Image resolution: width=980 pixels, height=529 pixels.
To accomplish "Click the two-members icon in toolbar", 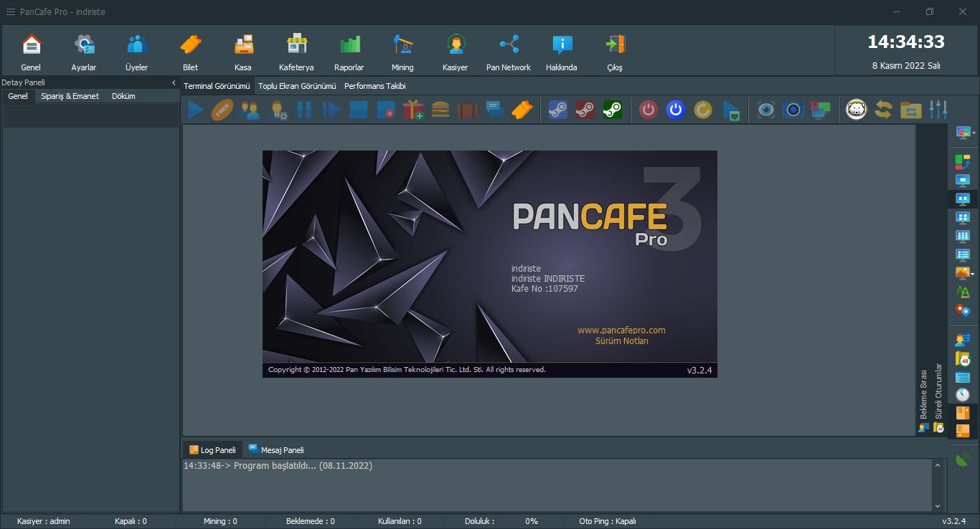I will tap(250, 110).
